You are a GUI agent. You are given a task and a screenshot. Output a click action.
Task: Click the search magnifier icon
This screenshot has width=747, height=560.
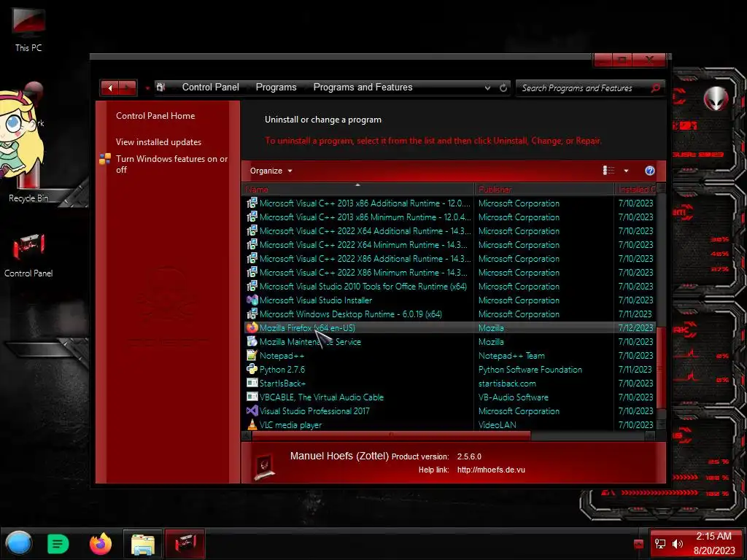point(656,87)
